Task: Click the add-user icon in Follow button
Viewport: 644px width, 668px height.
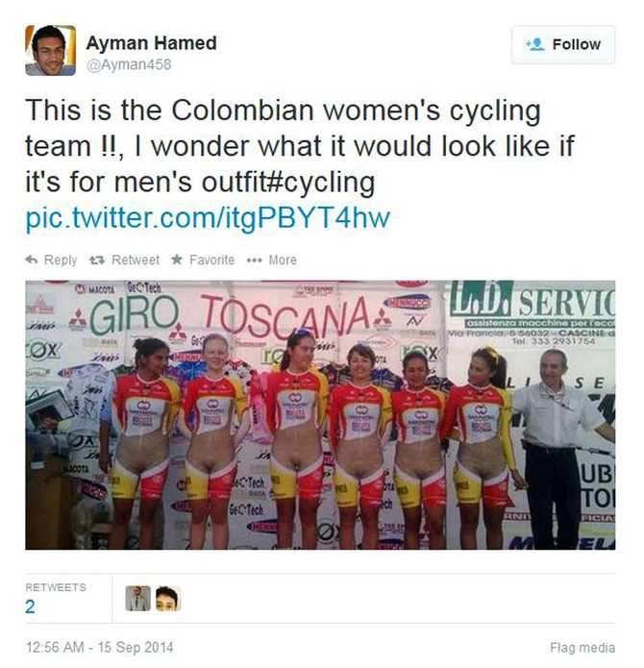Action: pyautogui.click(x=534, y=44)
